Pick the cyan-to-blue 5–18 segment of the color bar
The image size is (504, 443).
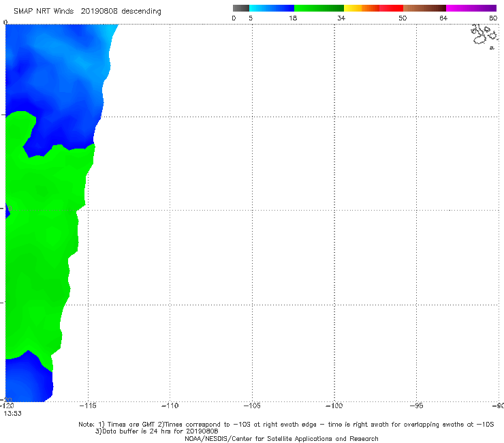272,8
